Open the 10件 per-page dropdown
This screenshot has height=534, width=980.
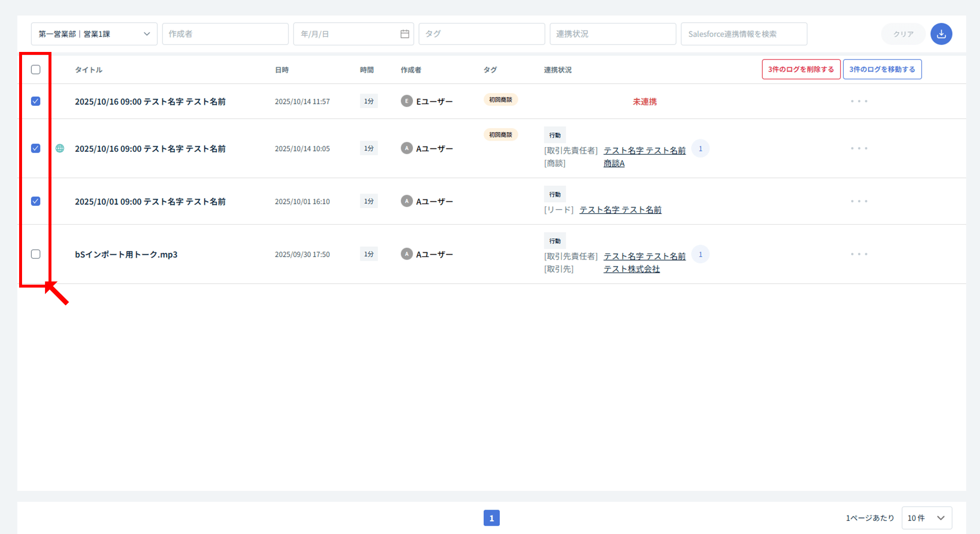click(926, 518)
